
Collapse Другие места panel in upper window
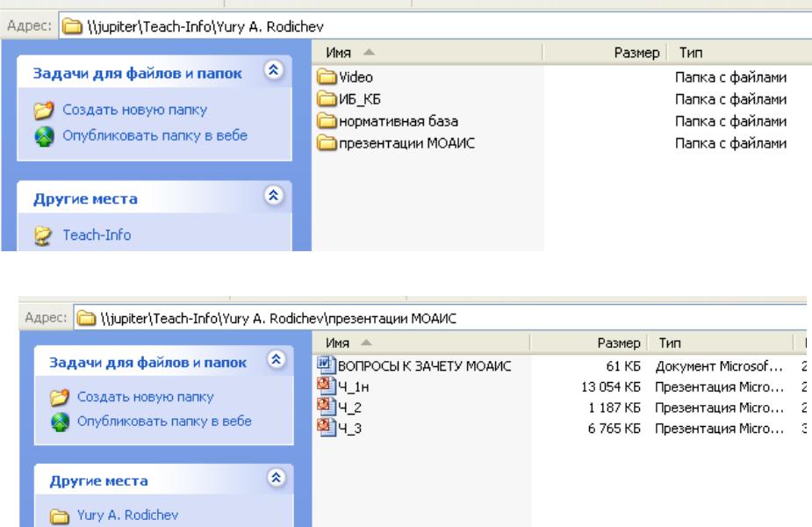tap(273, 195)
